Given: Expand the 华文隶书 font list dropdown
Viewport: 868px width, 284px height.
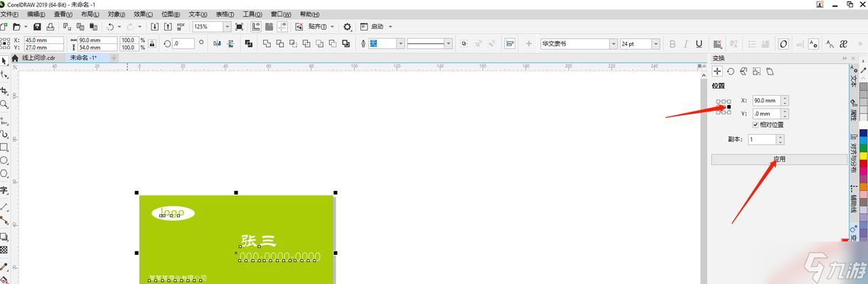Looking at the screenshot, I should [x=613, y=43].
